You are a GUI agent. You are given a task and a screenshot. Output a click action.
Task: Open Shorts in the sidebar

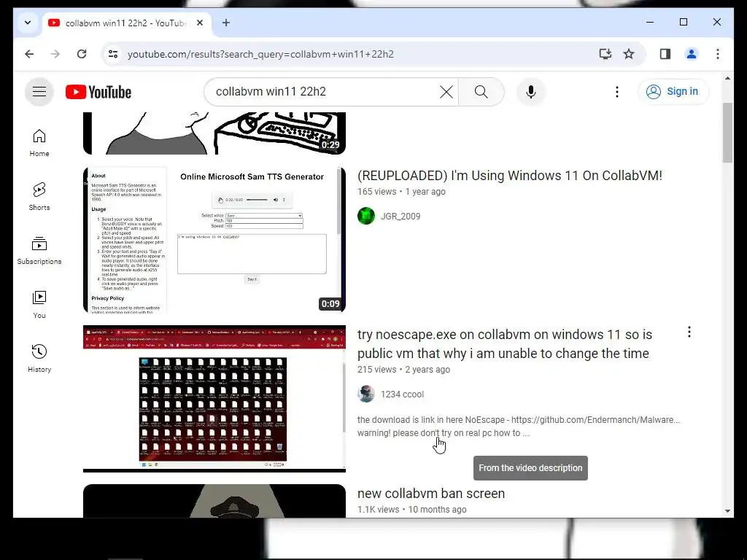point(39,197)
